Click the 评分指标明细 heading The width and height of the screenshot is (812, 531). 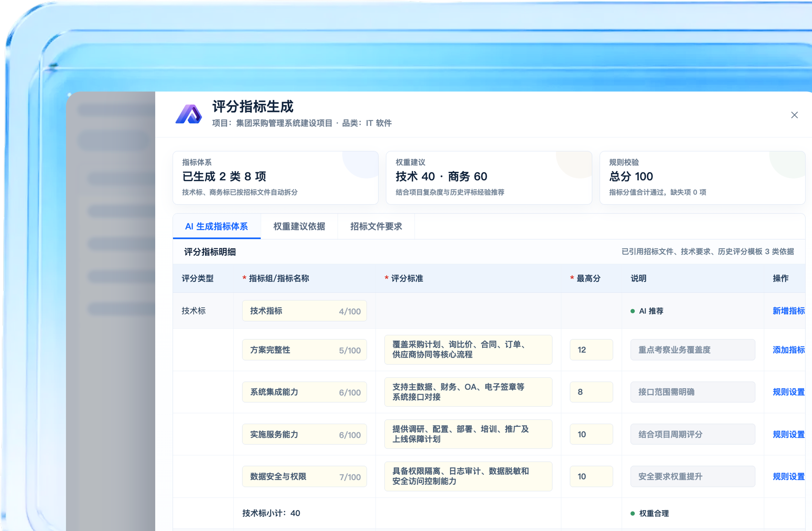click(x=210, y=252)
